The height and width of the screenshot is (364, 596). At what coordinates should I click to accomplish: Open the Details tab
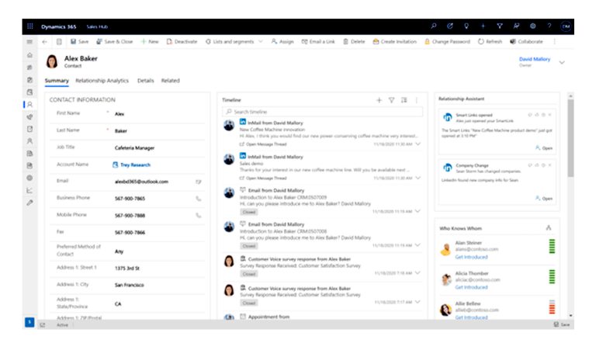145,81
